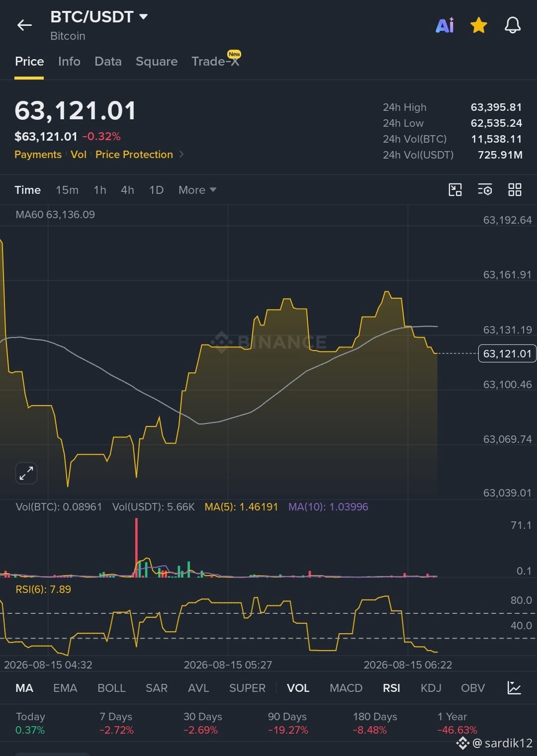This screenshot has width=537, height=756.
Task: Tap the 2026-08-15 05:27 time label
Action: [228, 665]
